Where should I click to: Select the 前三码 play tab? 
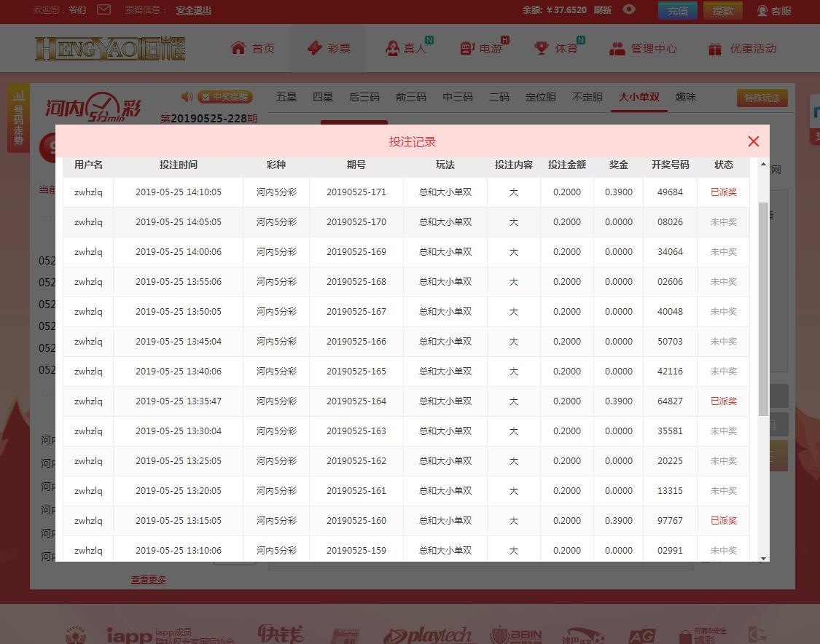coord(410,97)
